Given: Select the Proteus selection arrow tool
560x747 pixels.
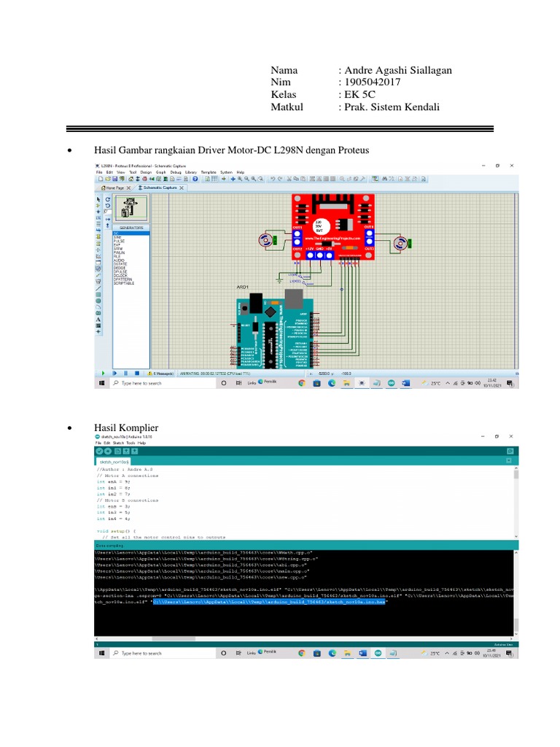Looking at the screenshot, I should [98, 200].
